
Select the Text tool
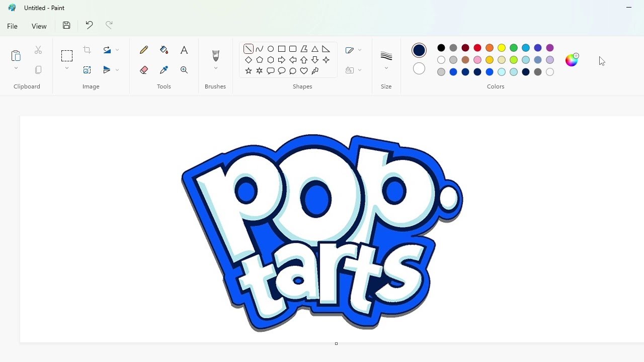click(x=184, y=50)
